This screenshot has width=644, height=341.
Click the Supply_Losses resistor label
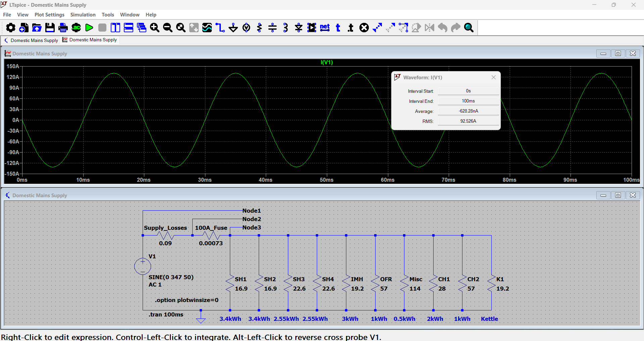click(x=165, y=228)
